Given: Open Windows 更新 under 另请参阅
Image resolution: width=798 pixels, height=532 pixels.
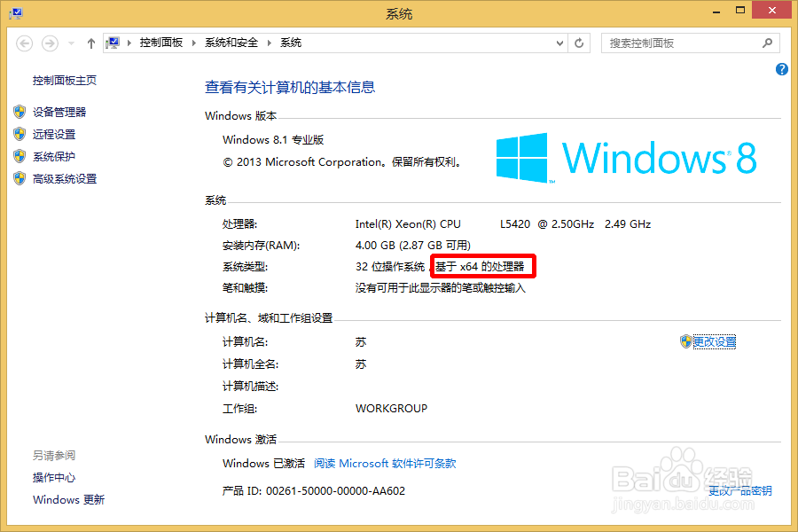Looking at the screenshot, I should 68,500.
